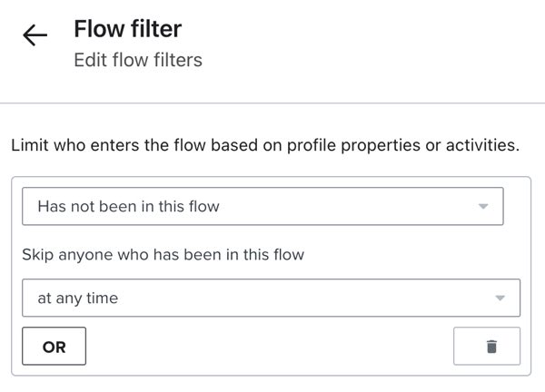Add an OR condition to this filter

[x=54, y=347]
